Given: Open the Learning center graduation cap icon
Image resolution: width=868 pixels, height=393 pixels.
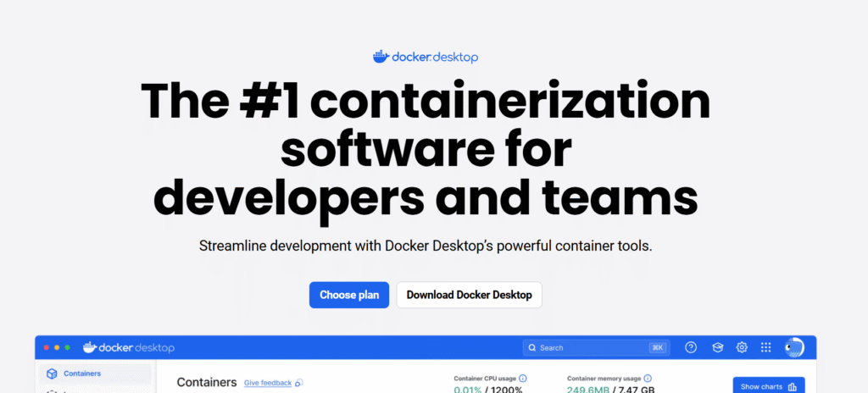Looking at the screenshot, I should (716, 347).
